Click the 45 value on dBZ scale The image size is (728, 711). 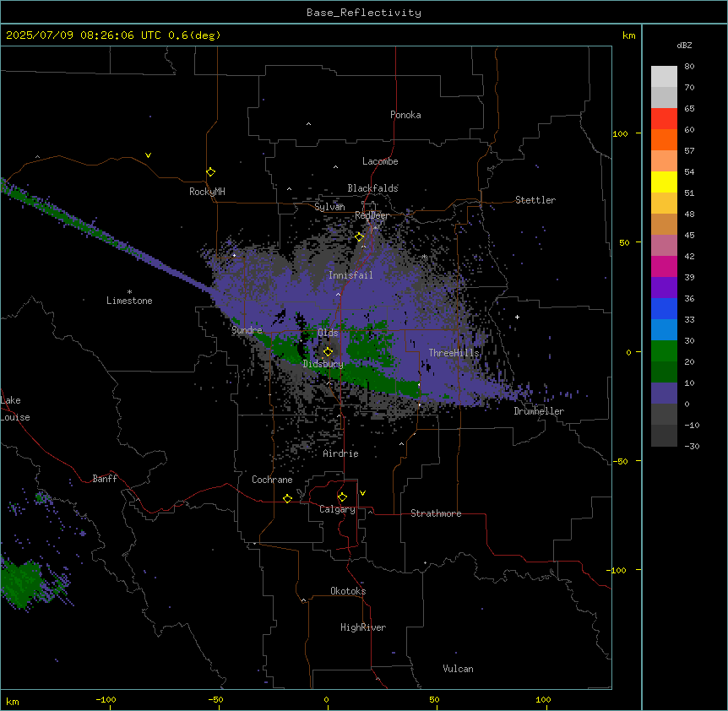[x=689, y=236]
